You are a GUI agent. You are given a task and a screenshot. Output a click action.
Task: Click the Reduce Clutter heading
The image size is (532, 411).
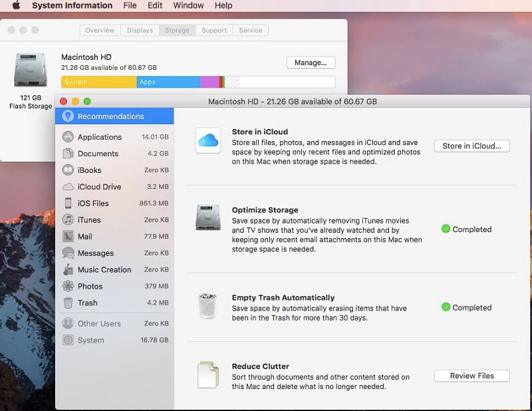pos(261,366)
